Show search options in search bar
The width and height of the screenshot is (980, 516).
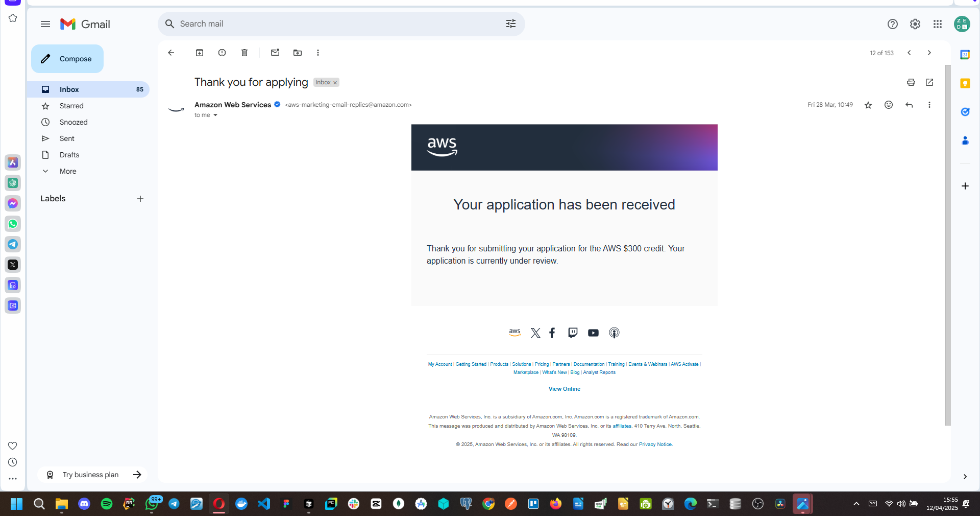(x=511, y=24)
